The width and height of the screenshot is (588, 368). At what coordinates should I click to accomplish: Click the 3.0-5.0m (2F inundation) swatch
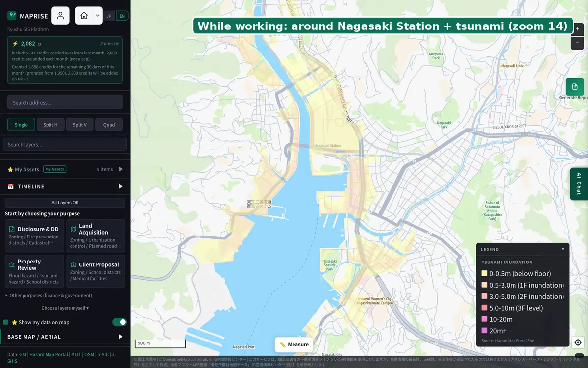[x=484, y=296]
